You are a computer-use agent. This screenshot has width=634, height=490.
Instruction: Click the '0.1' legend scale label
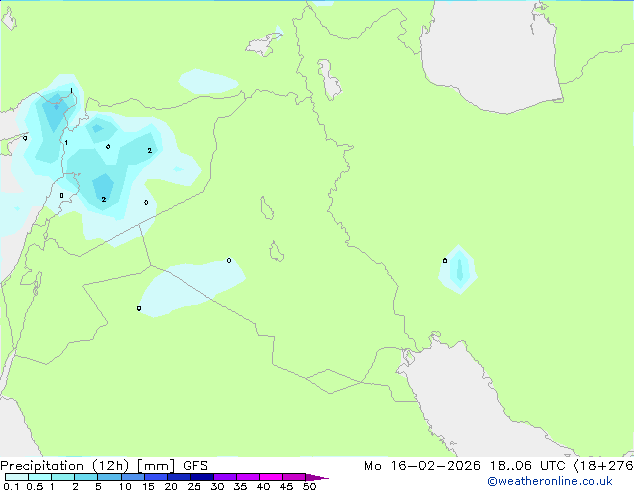click(11, 486)
